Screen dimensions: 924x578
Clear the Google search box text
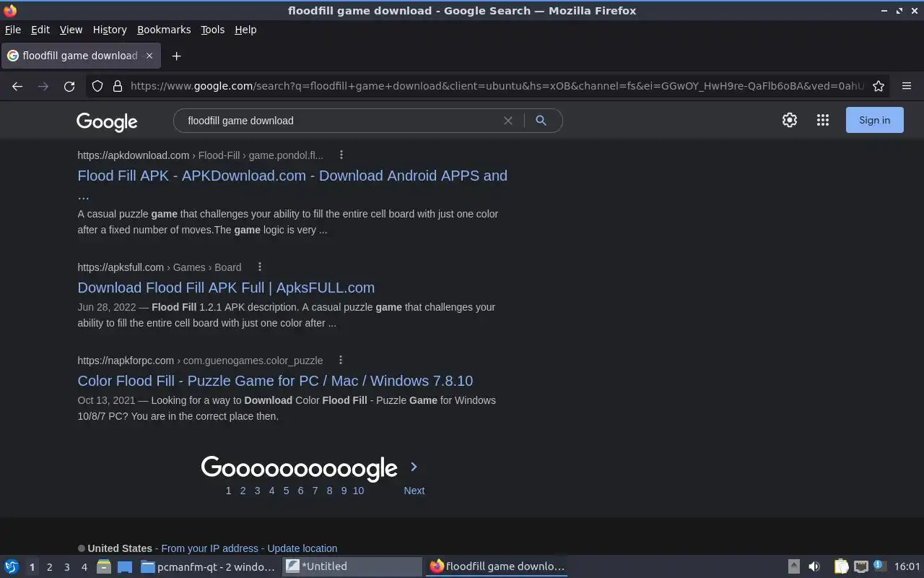508,121
